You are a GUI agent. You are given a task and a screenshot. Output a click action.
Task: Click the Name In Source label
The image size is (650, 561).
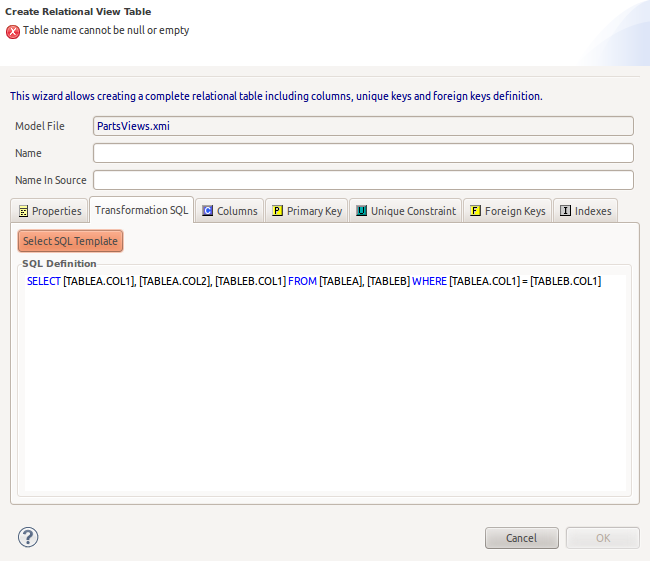point(51,180)
